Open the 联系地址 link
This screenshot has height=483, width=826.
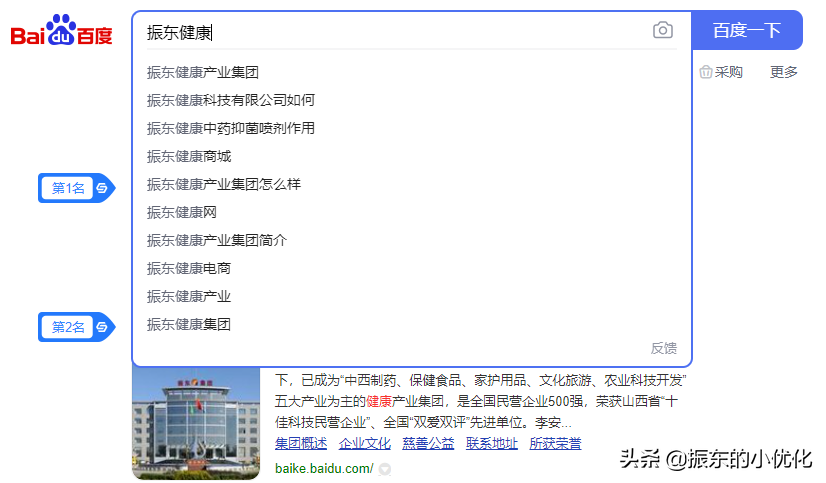[492, 443]
